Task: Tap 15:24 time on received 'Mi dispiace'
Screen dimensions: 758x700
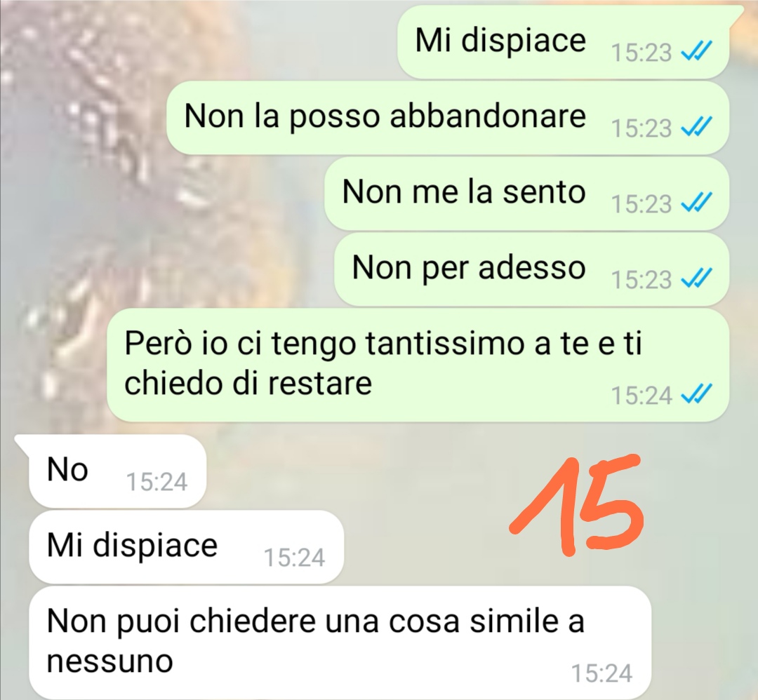Action: (294, 558)
